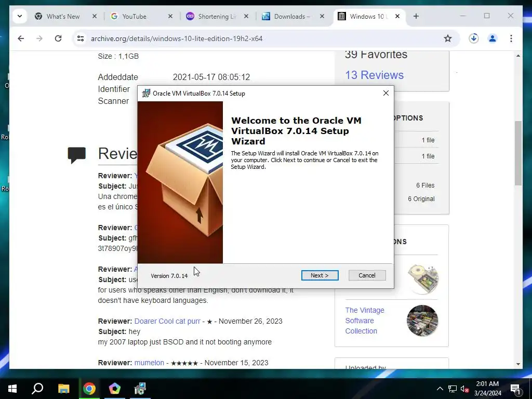Reload the archive.org page
Screen dimensions: 532x399
58,38
